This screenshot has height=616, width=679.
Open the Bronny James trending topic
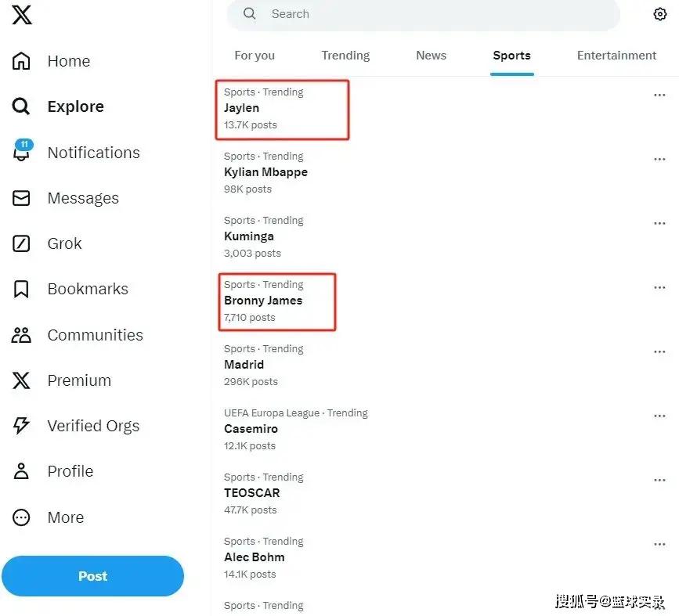pyautogui.click(x=263, y=301)
